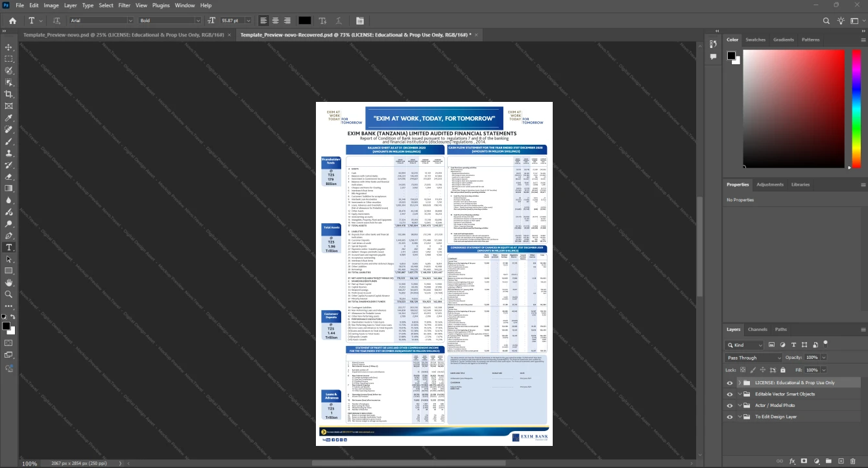Select the Hand tool

point(9,283)
